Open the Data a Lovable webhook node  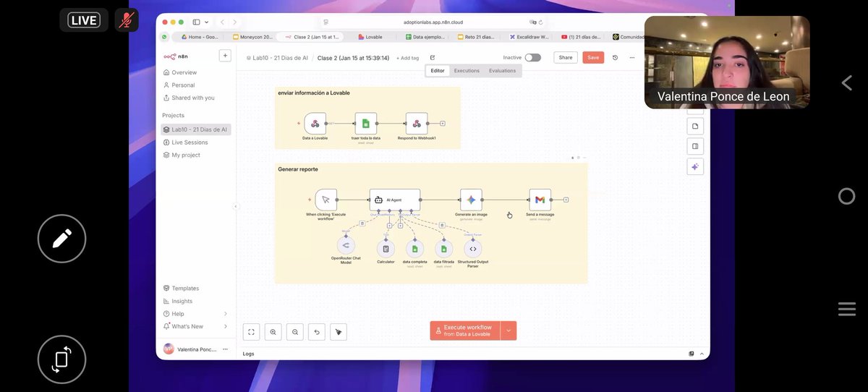click(315, 123)
